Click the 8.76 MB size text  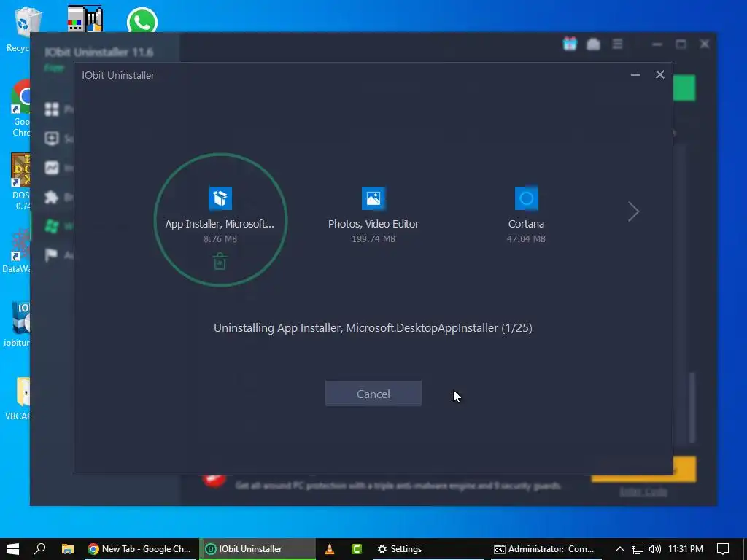(x=220, y=238)
